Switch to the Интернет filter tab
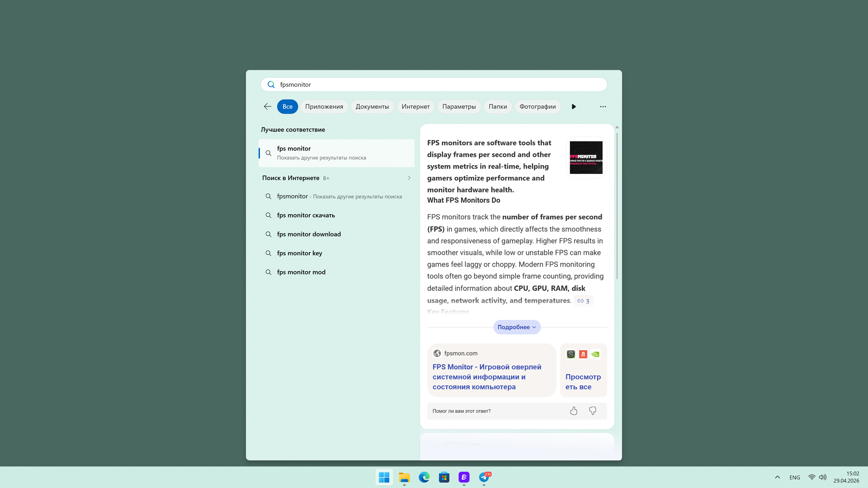Screen dimensions: 868x488 [x=415, y=107]
